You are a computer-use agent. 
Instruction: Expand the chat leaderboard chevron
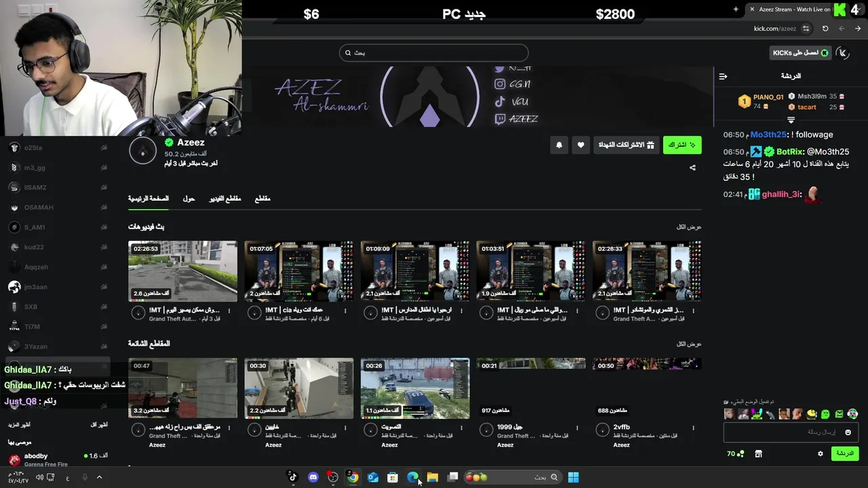(791, 120)
